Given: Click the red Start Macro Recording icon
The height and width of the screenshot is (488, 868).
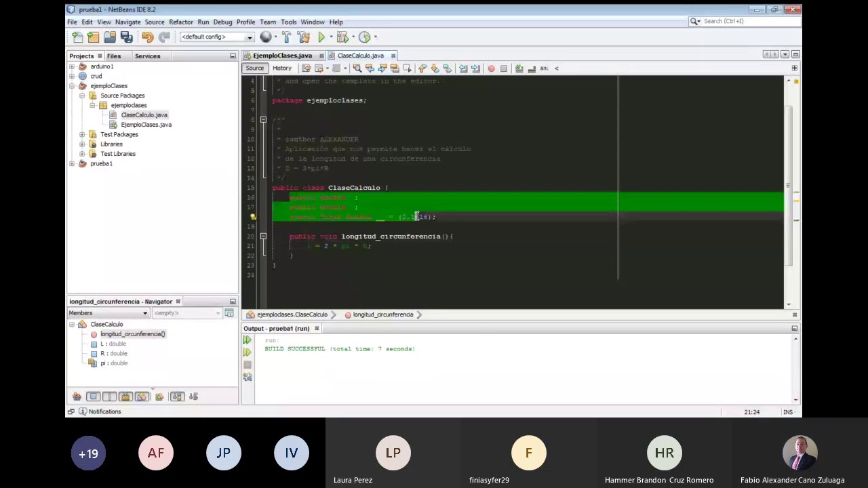Looking at the screenshot, I should [491, 68].
